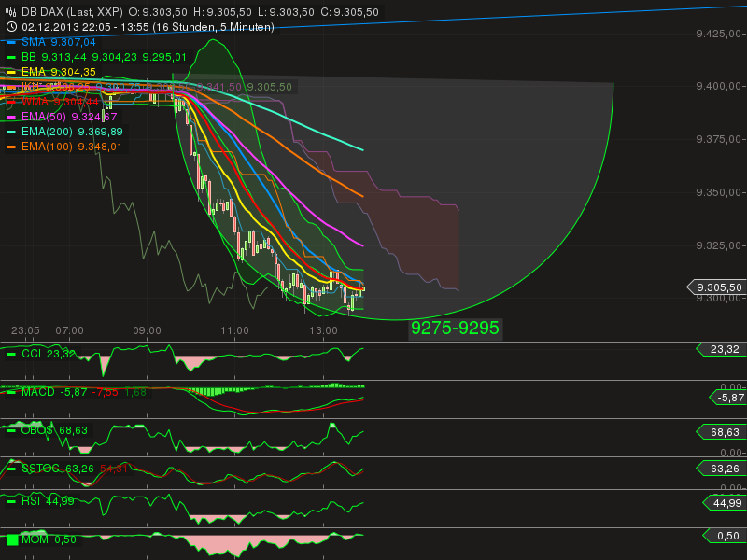Click the OBOS indicator legend marker
This screenshot has width=747, height=560.
click(11, 432)
